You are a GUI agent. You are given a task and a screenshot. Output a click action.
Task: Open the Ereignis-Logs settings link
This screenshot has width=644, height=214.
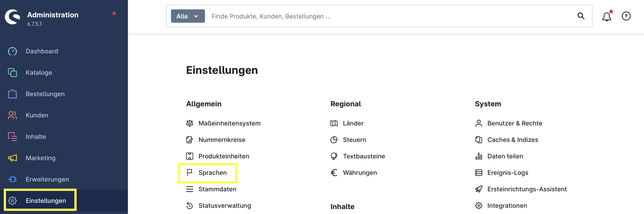coord(508,173)
